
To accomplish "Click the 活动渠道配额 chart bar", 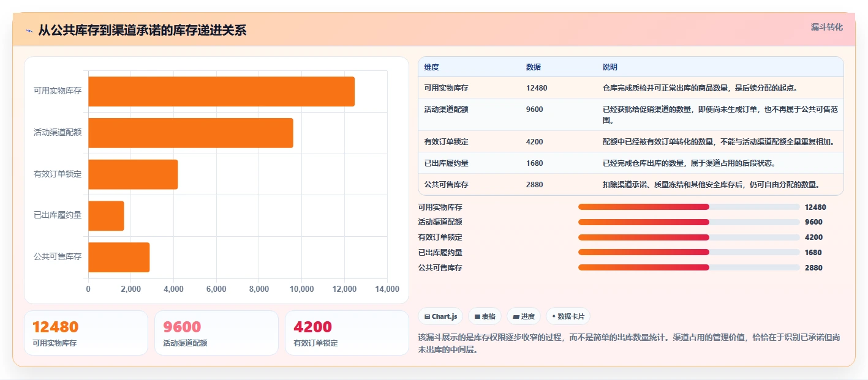I will (191, 133).
